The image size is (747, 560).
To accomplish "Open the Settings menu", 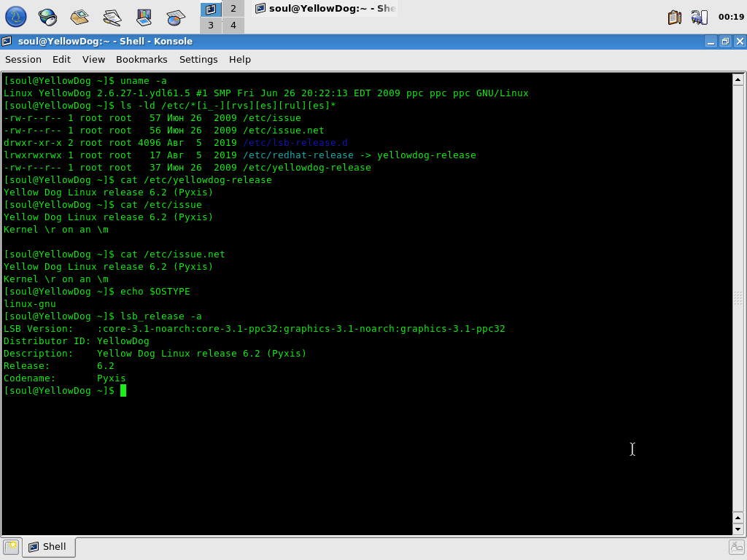I will click(x=198, y=60).
